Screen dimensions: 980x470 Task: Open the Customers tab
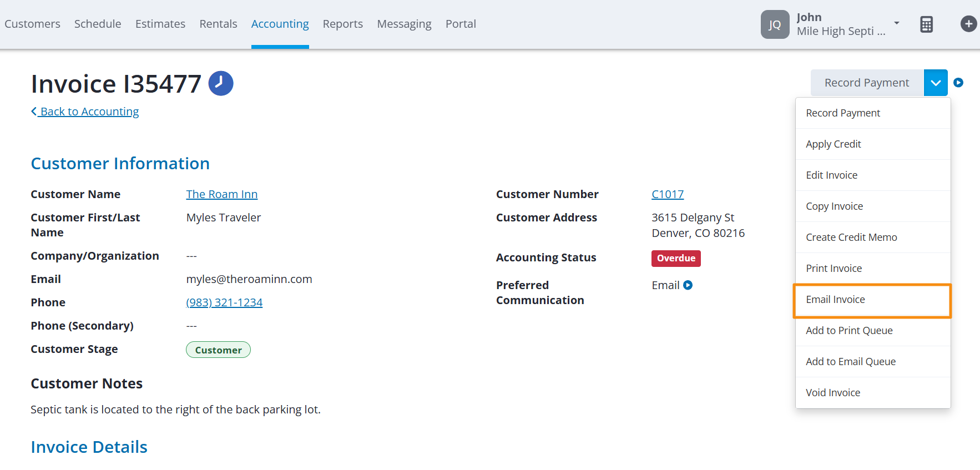[x=32, y=24]
